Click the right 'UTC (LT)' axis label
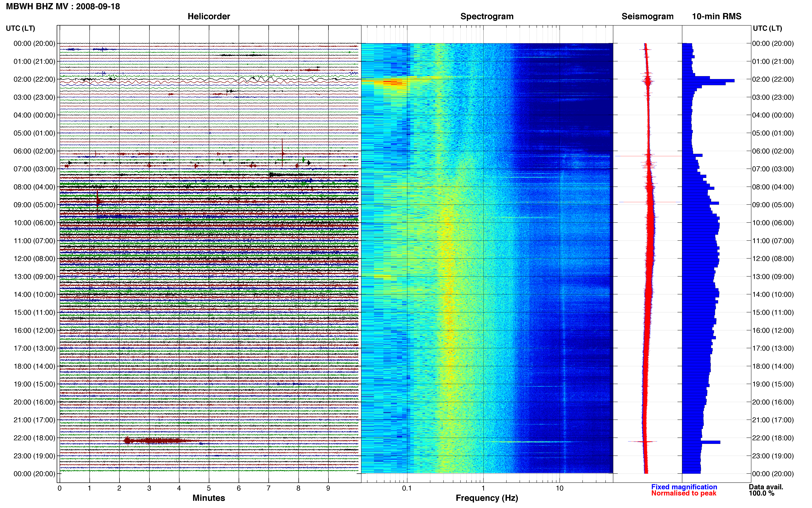This screenshot has height=508, width=812. (x=767, y=28)
